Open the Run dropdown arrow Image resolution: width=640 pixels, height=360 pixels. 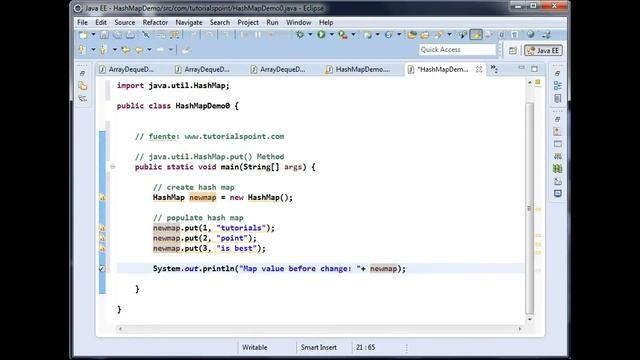331,35
